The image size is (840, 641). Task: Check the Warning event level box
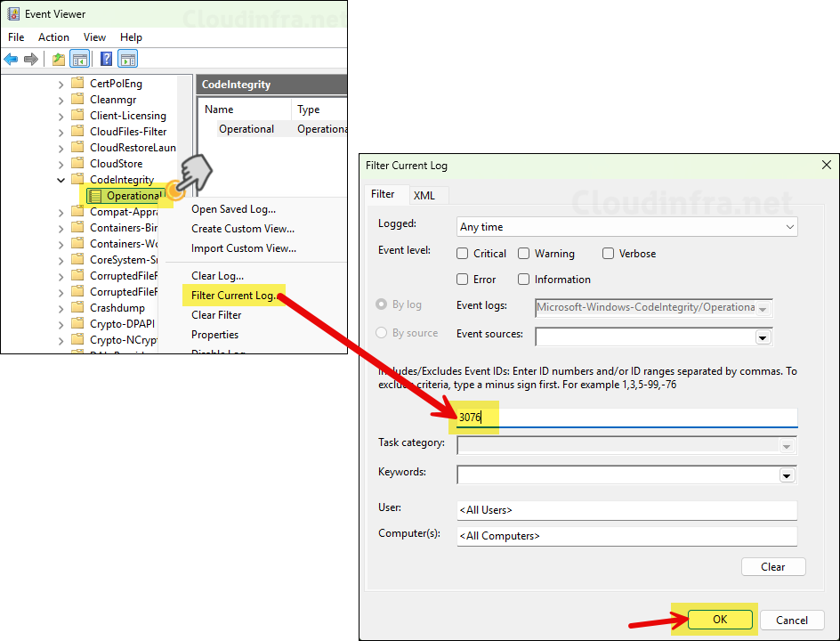tap(524, 254)
